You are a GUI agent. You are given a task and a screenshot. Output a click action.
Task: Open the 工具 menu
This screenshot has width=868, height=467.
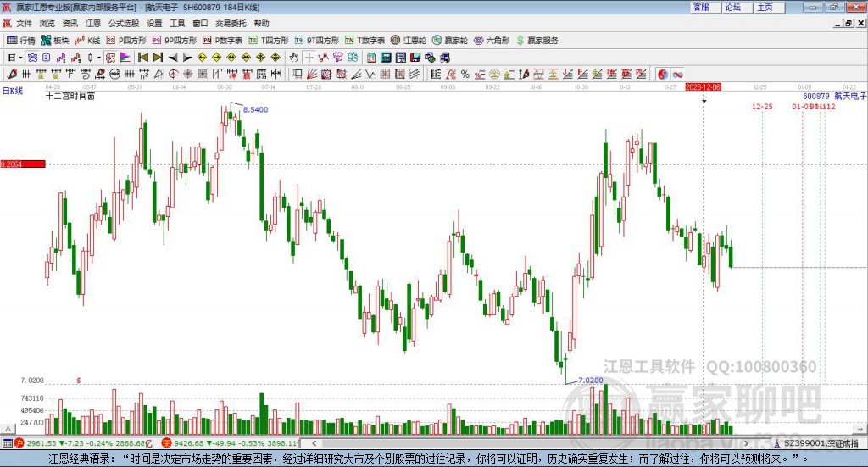coord(177,23)
